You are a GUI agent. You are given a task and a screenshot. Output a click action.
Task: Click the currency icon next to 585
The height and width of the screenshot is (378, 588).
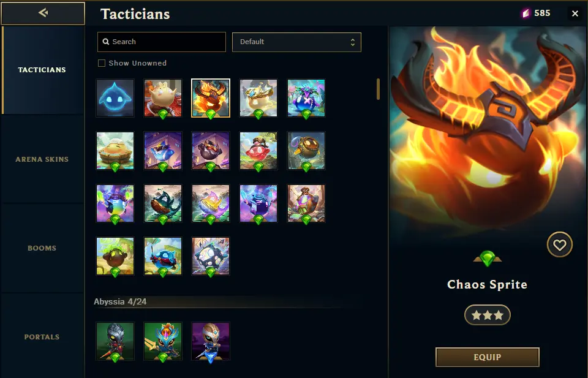526,13
